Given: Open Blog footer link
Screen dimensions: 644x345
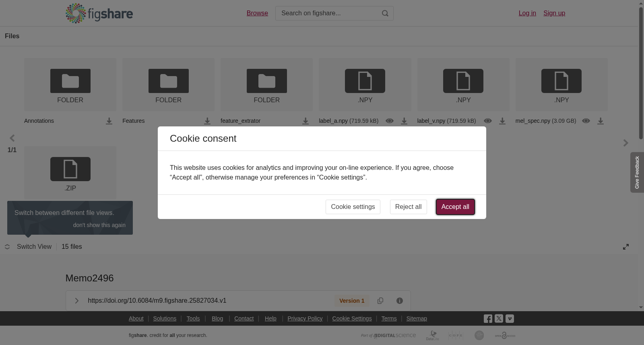Looking at the screenshot, I should point(217,318).
